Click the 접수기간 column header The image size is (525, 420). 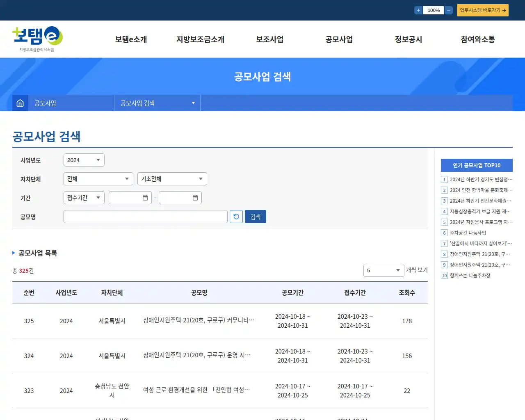(x=355, y=292)
